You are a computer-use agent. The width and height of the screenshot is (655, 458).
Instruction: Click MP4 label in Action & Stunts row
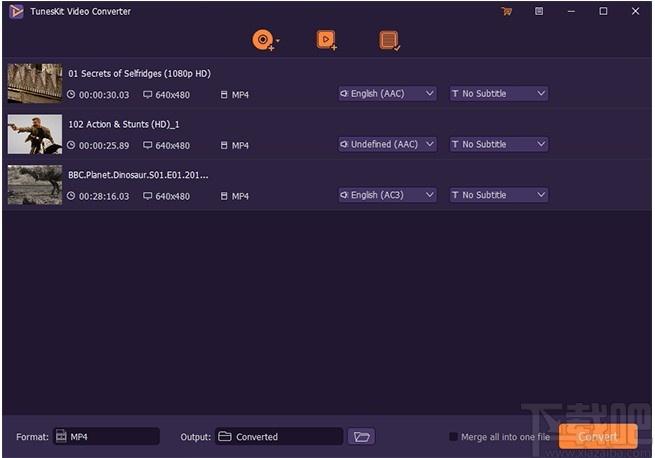click(x=240, y=145)
